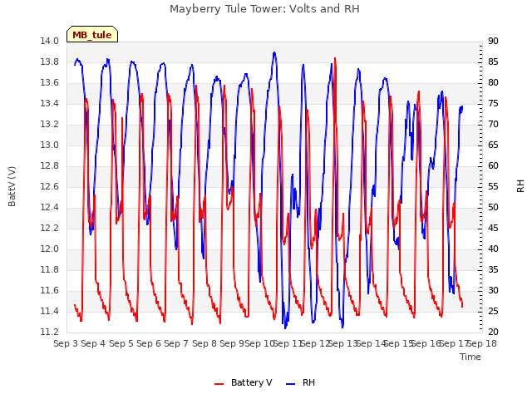This screenshot has height=399, width=532.
Task: Click the highest blue RH peak near Sep 10
Action: [274, 53]
